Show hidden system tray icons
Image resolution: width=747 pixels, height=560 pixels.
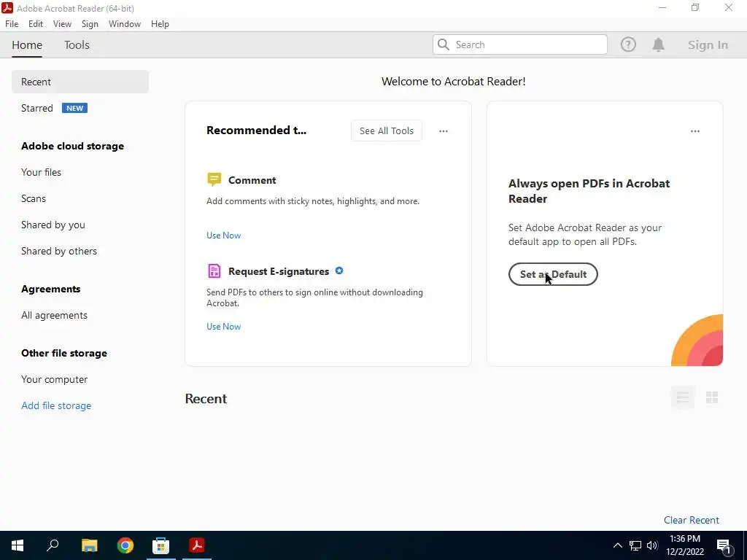click(x=617, y=545)
